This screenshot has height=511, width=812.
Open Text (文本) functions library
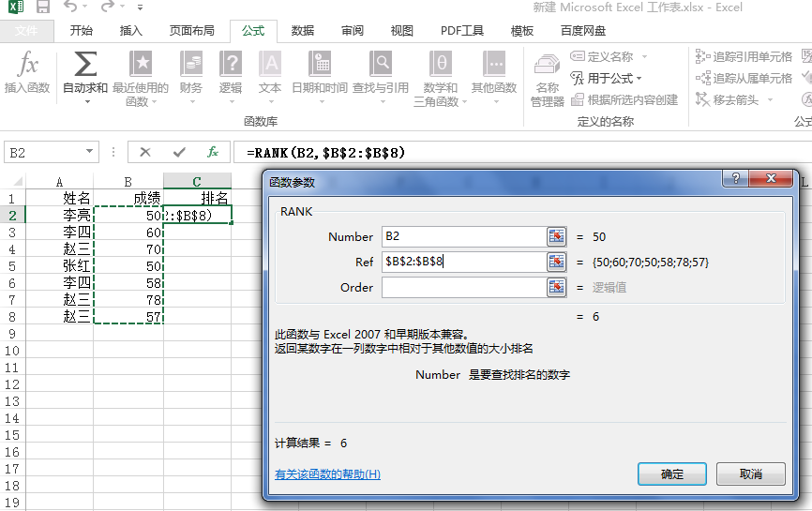(x=270, y=77)
